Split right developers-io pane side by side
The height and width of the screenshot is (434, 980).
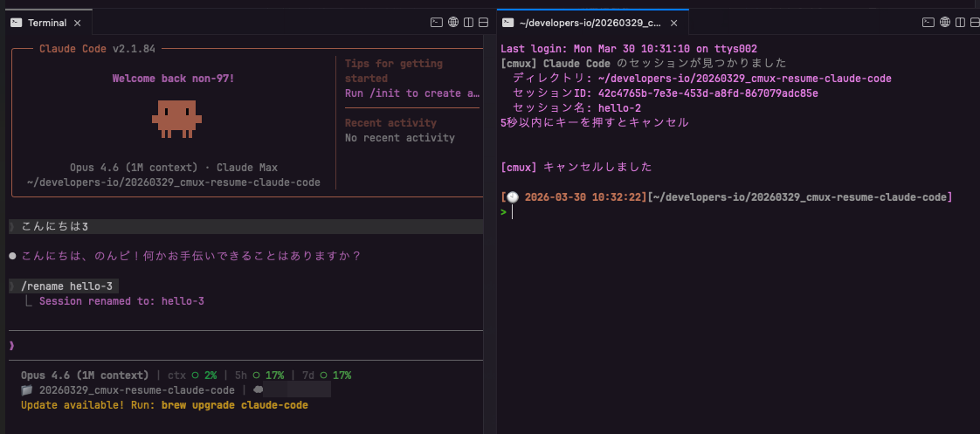tap(960, 23)
